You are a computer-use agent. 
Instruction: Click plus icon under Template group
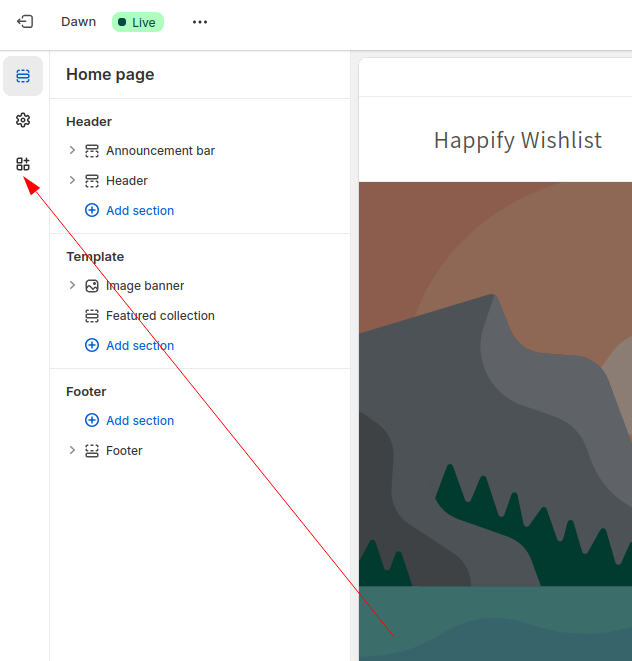pyautogui.click(x=92, y=345)
